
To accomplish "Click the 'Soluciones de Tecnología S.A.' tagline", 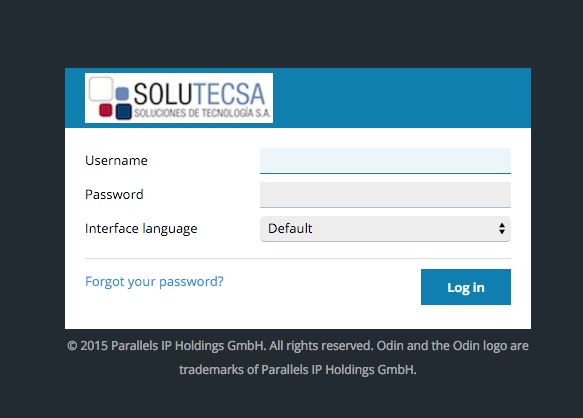I will coord(202,113).
